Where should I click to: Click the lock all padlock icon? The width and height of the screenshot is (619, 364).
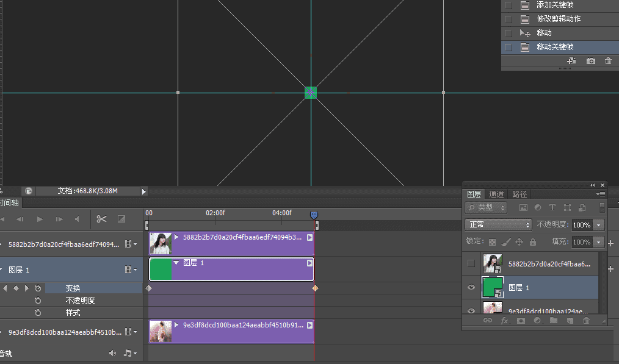pyautogui.click(x=533, y=242)
